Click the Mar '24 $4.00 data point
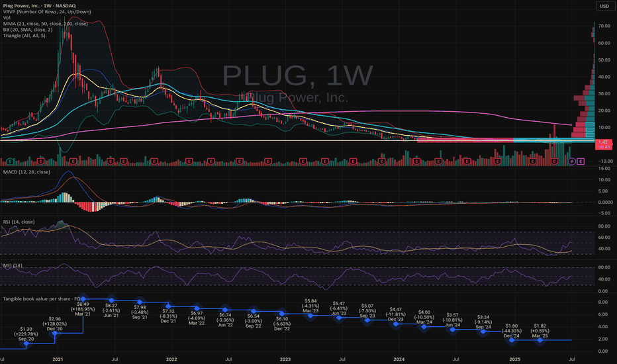 point(424,327)
